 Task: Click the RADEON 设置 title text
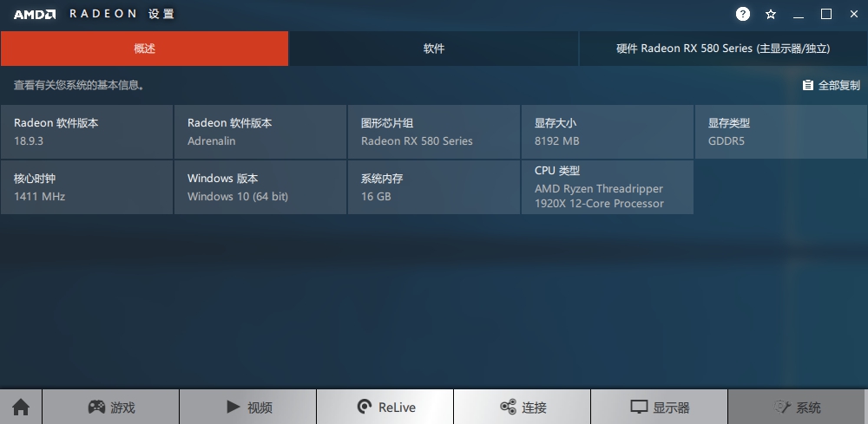coord(122,14)
